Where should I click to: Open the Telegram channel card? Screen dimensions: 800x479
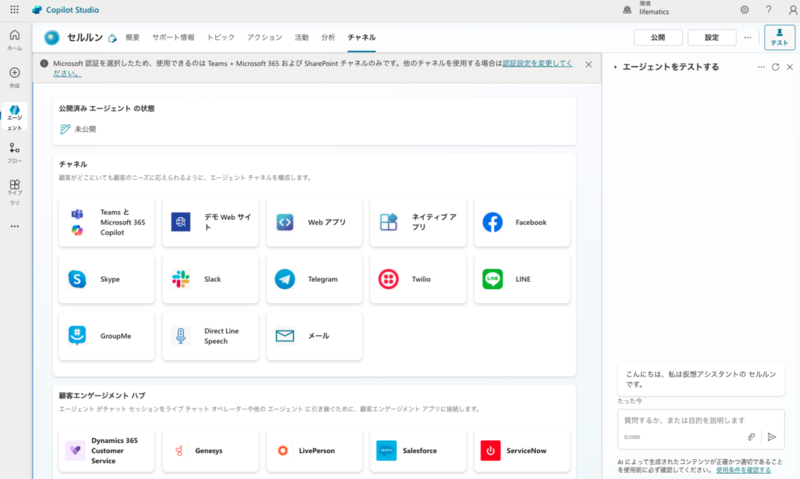tap(314, 279)
